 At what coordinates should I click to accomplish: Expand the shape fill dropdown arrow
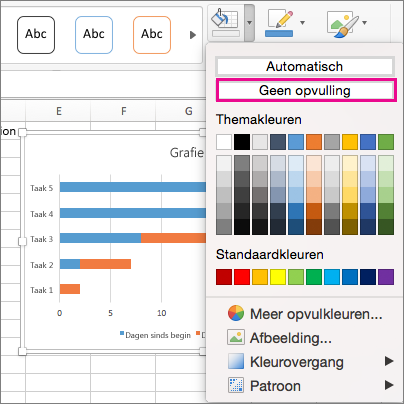point(249,23)
